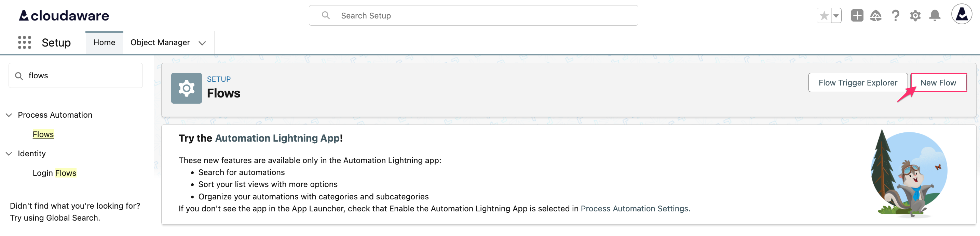The width and height of the screenshot is (980, 236).
Task: Collapse the Process Automation section
Action: pyautogui.click(x=9, y=115)
